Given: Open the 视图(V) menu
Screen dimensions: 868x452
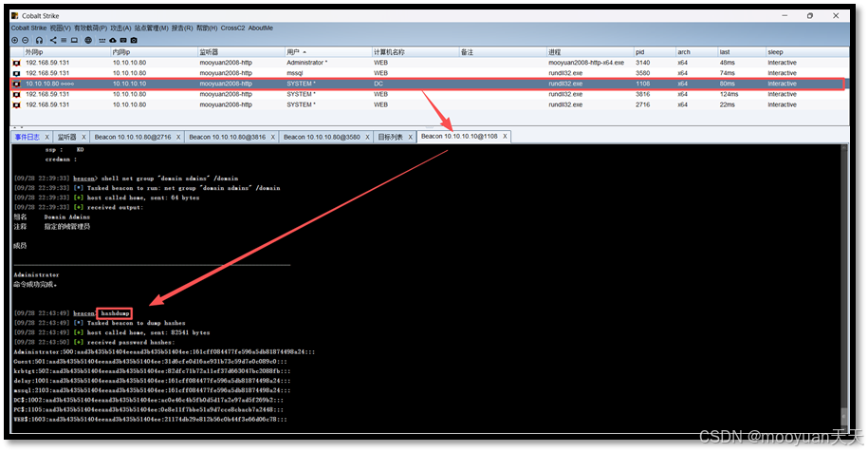Looking at the screenshot, I should point(61,28).
